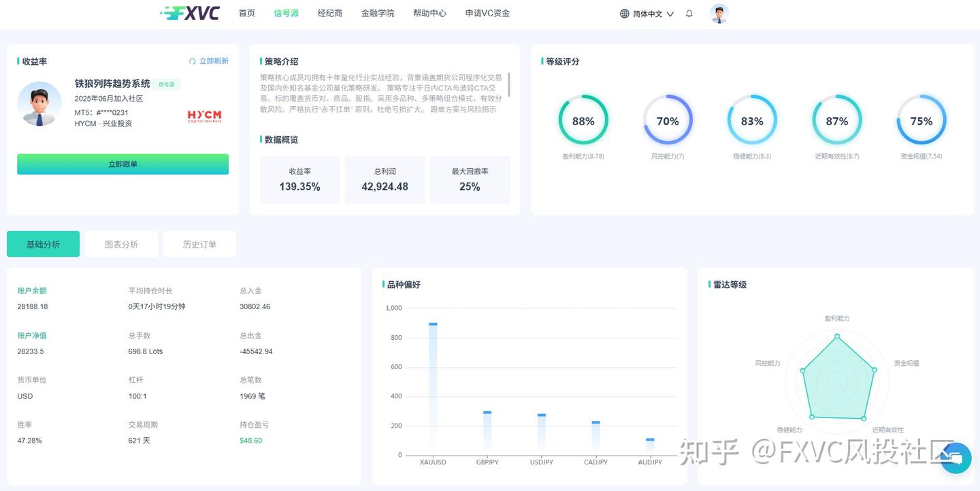Click the 货币单位 value USD
The image size is (980, 491).
pyautogui.click(x=25, y=396)
